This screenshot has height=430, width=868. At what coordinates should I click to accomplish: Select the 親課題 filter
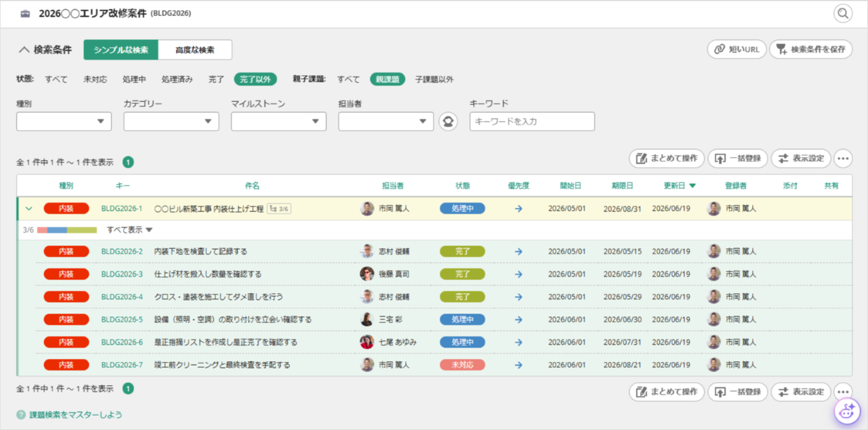[387, 80]
